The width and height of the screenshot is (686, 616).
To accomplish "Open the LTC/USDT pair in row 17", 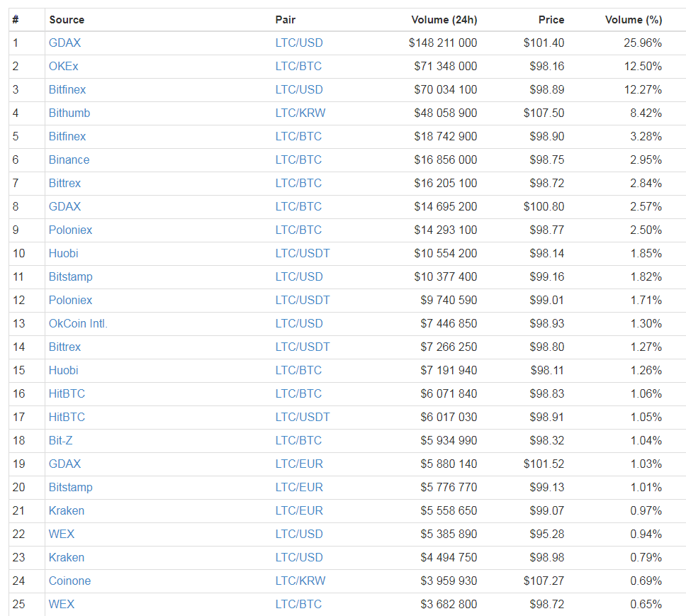I will click(x=303, y=418).
